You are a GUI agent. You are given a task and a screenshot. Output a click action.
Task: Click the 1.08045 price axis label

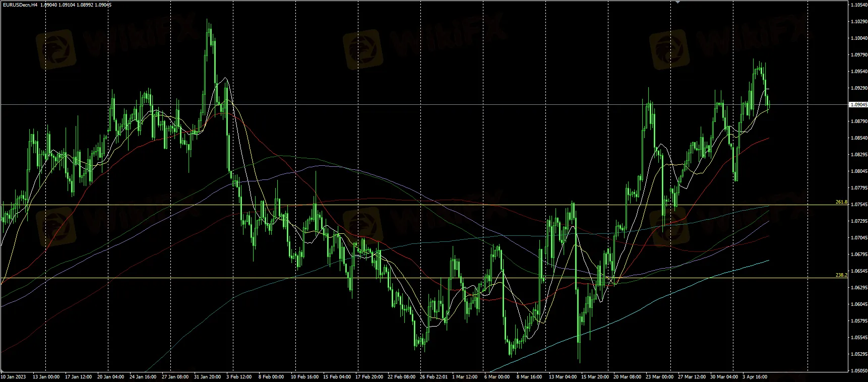pyautogui.click(x=858, y=171)
